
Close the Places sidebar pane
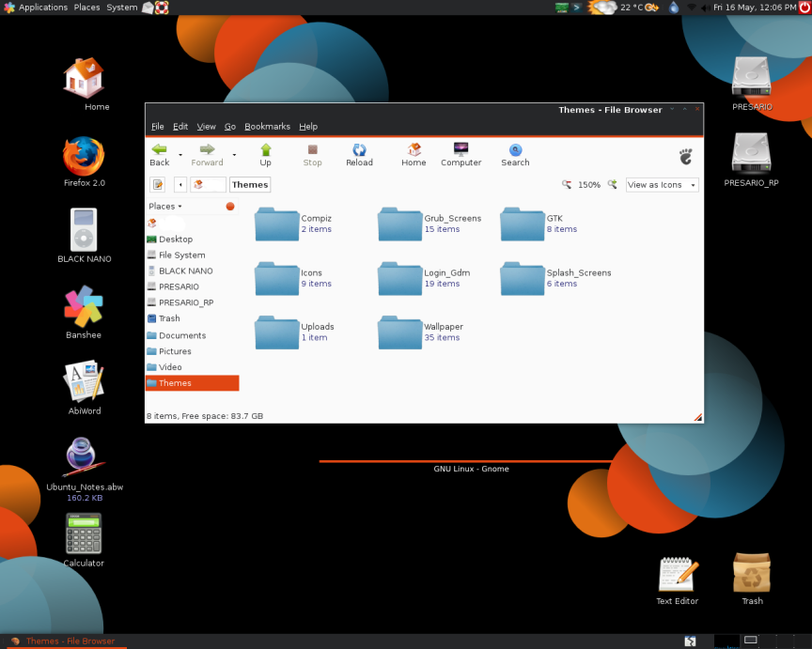[230, 206]
